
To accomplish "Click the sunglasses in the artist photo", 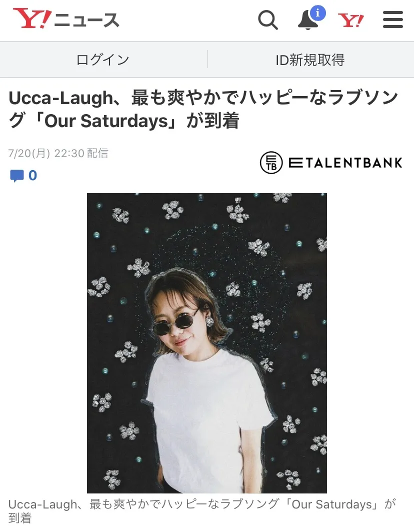I will (175, 323).
